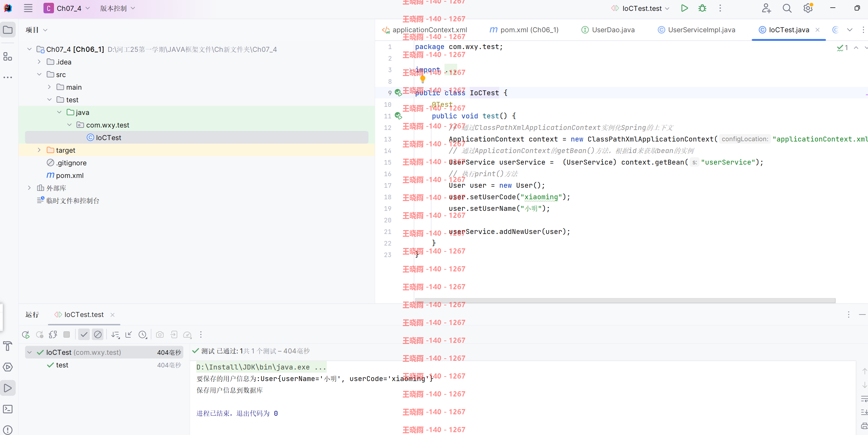
Task: Switch to UserDao.java tab
Action: click(608, 30)
